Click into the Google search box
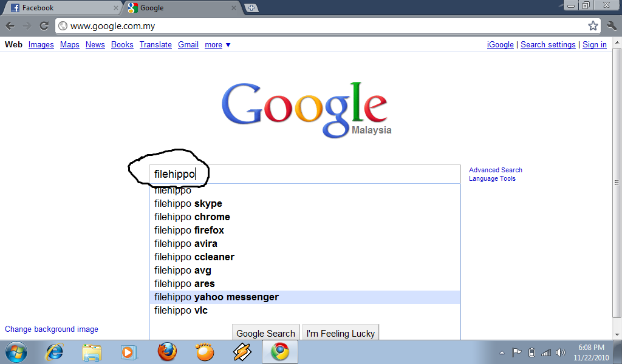Viewport: 622px width, 364px height. 305,174
